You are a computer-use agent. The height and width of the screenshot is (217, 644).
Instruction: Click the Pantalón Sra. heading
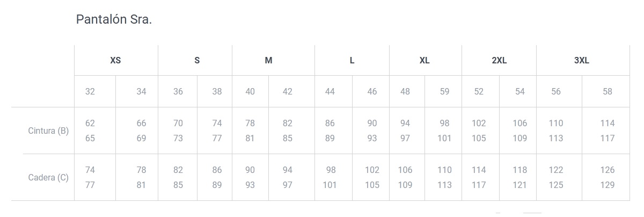point(114,20)
